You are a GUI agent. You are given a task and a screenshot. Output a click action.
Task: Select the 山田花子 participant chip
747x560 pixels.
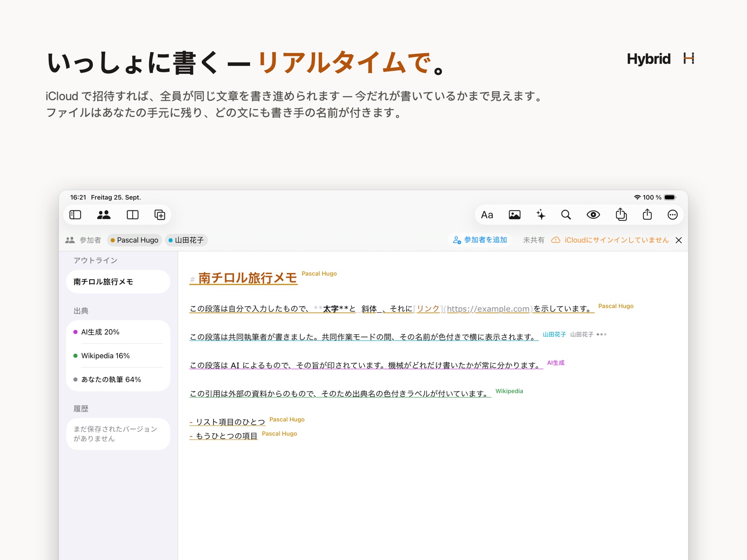pyautogui.click(x=186, y=240)
